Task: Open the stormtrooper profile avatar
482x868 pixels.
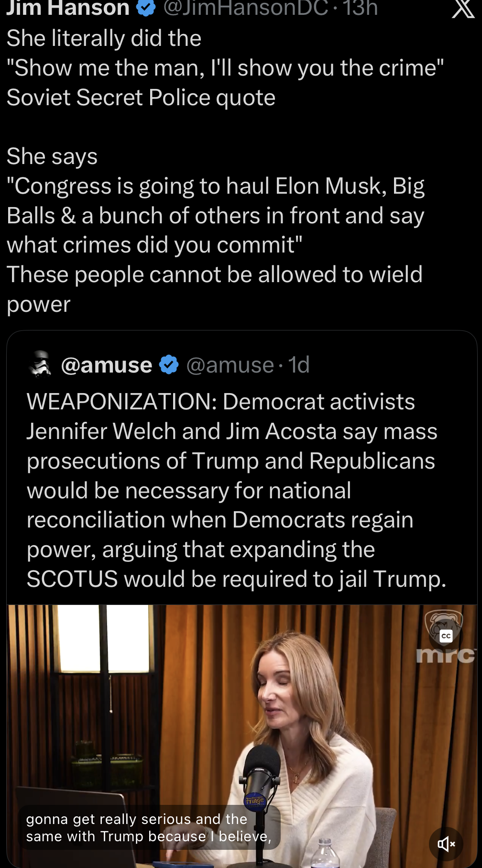Action: 40,365
